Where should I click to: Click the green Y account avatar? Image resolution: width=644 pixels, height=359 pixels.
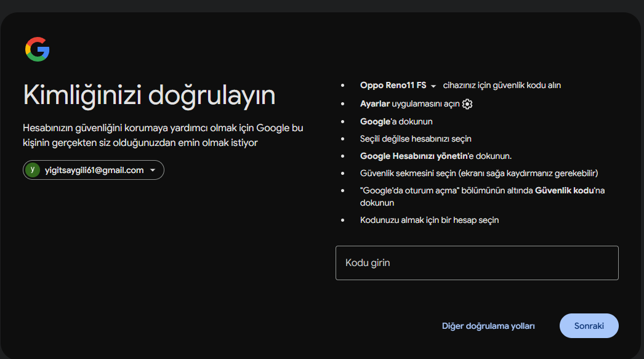33,169
